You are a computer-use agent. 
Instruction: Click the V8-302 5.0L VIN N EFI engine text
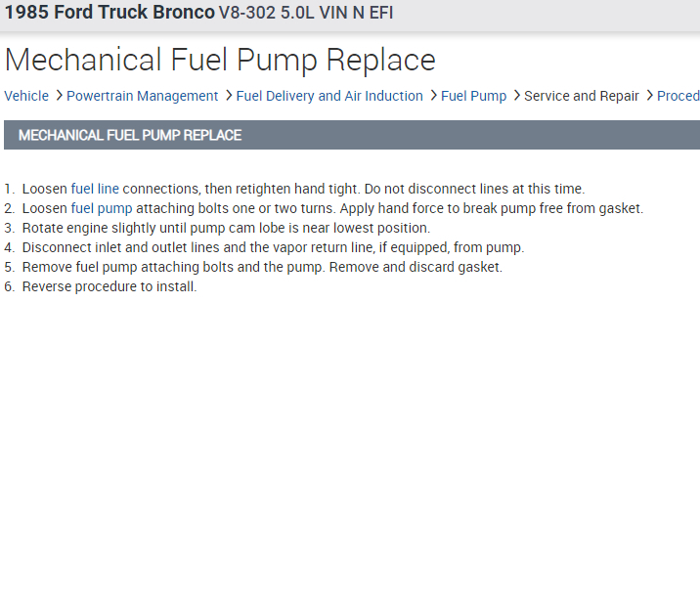pyautogui.click(x=306, y=15)
